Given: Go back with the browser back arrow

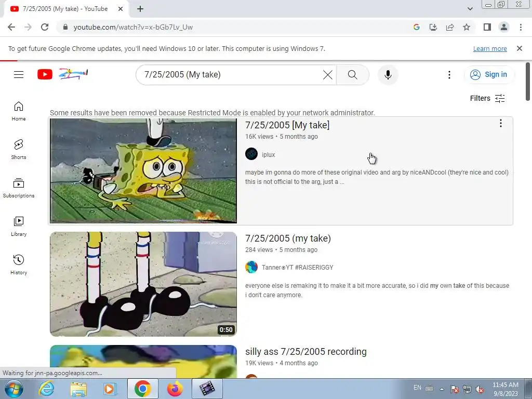Looking at the screenshot, I should click(11, 27).
